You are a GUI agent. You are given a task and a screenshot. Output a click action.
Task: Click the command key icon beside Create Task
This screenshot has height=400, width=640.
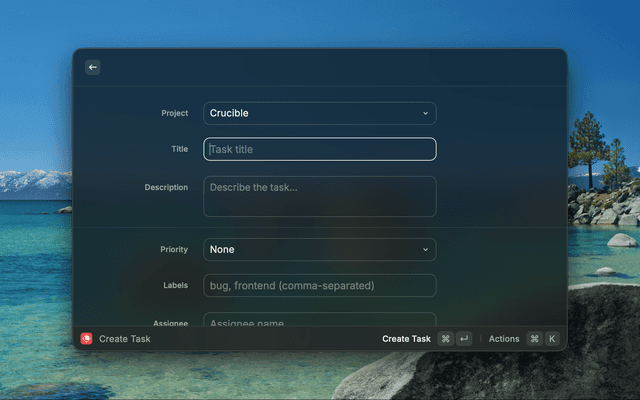pyautogui.click(x=445, y=339)
